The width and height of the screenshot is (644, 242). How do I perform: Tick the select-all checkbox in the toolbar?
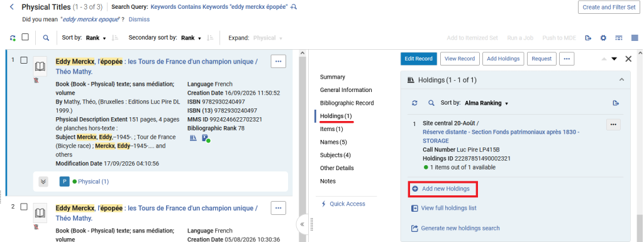pos(25,37)
